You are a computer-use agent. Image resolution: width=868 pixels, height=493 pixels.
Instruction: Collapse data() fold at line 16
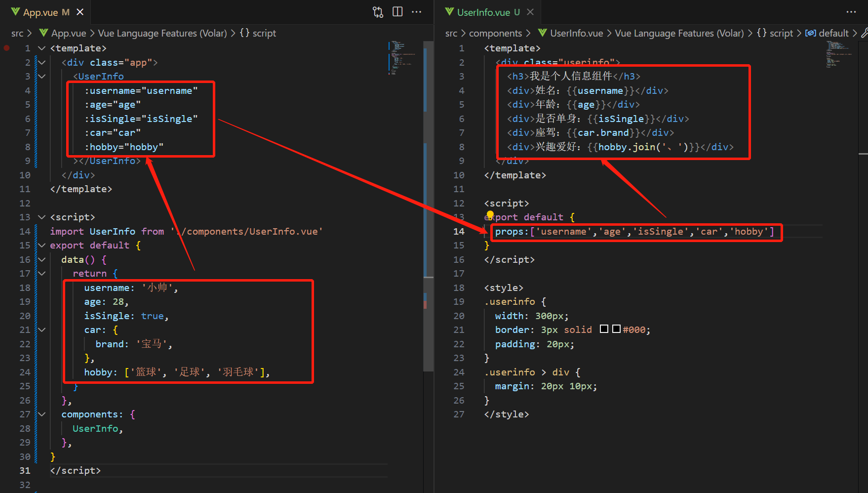click(x=42, y=260)
